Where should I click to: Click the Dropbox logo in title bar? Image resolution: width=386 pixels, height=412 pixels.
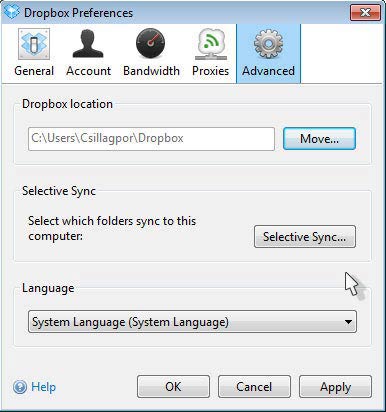[12, 12]
